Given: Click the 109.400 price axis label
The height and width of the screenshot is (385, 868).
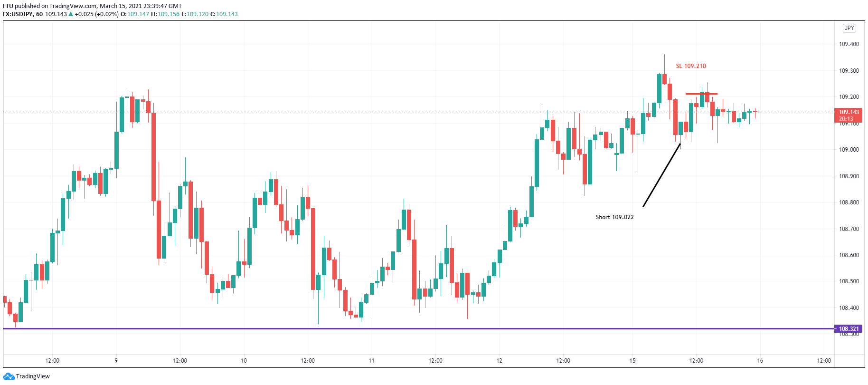Looking at the screenshot, I should click(849, 44).
